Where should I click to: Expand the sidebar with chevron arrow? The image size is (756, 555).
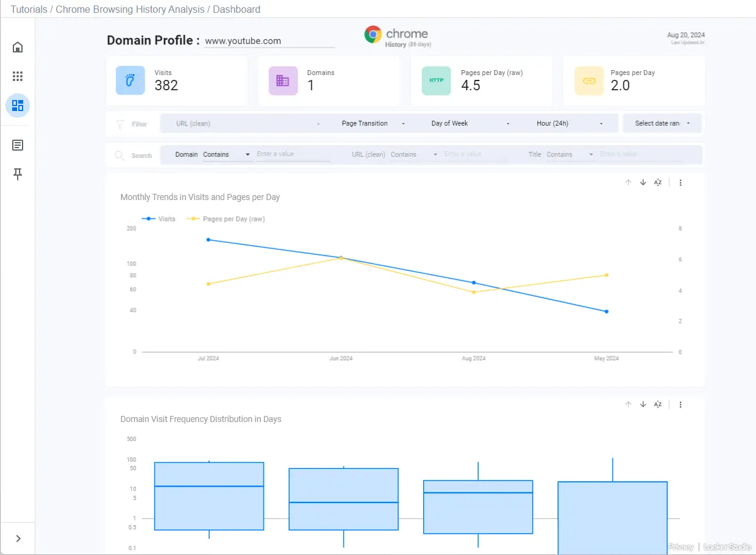click(x=18, y=539)
